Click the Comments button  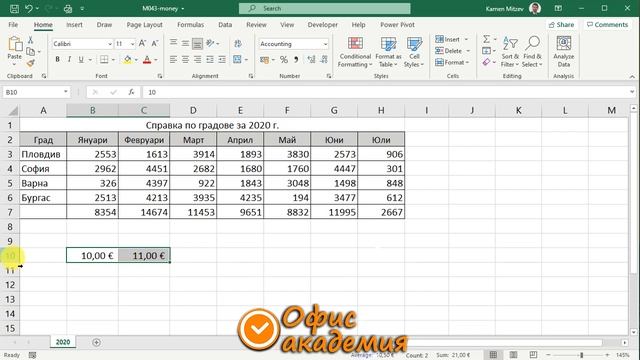607,25
